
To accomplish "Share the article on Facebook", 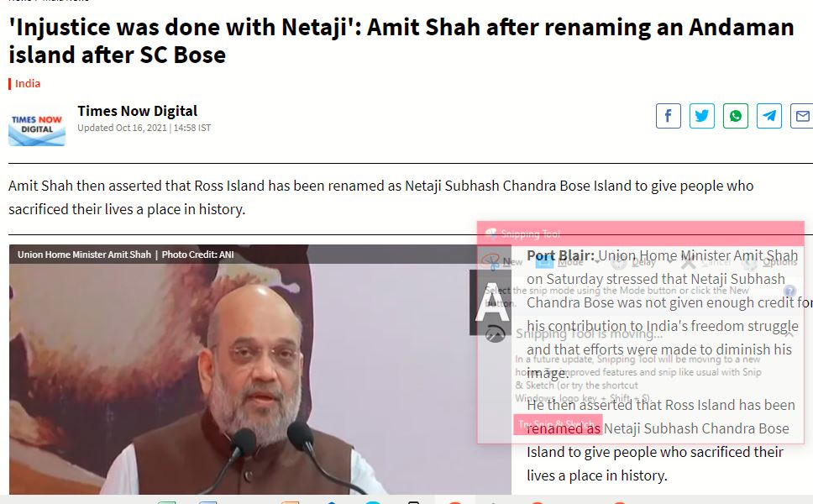I will [x=669, y=116].
